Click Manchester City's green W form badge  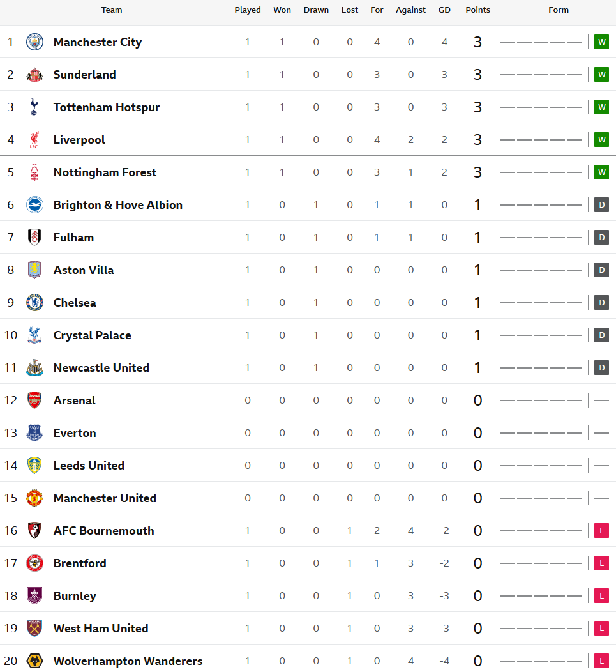601,42
